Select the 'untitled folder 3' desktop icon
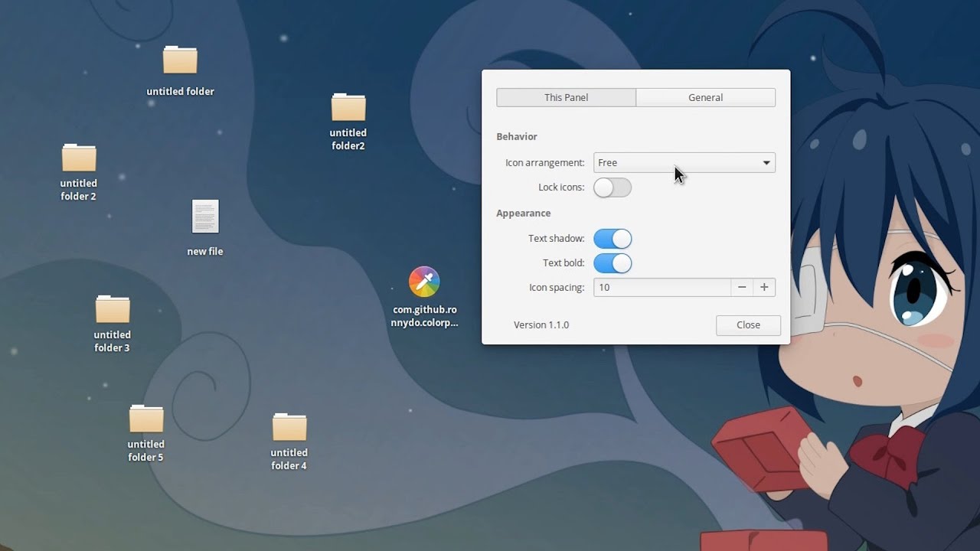This screenshot has width=980, height=551. (x=113, y=309)
